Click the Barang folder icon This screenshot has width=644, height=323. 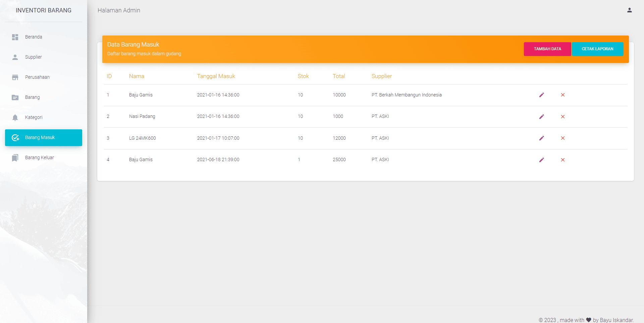pos(15,98)
